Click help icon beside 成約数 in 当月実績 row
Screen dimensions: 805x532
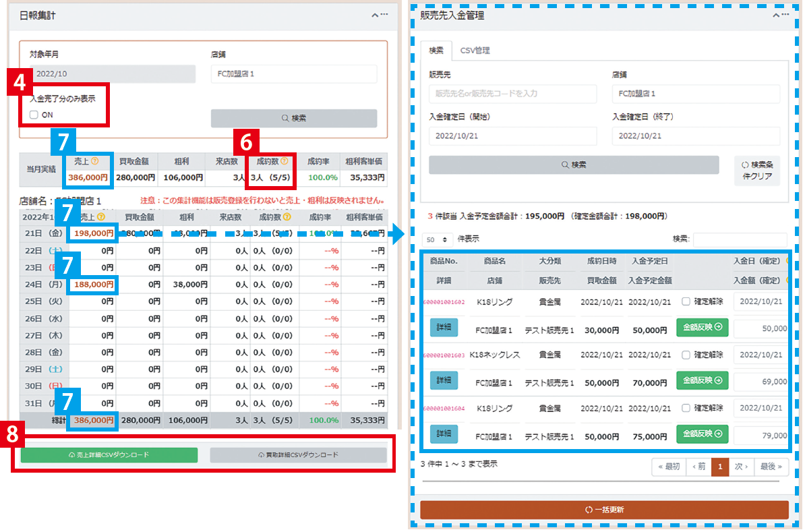pyautogui.click(x=285, y=162)
